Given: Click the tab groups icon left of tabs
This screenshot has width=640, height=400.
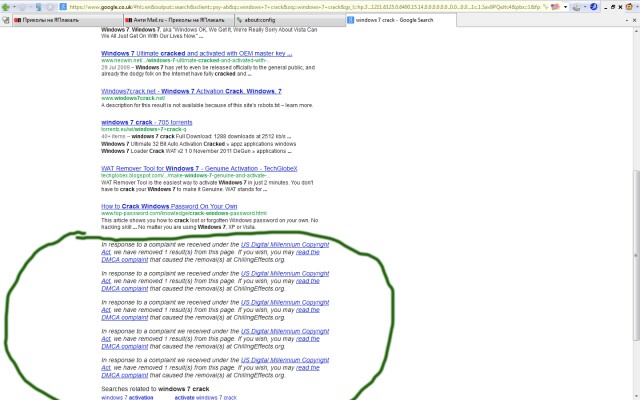Looking at the screenshot, I should [x=6, y=20].
